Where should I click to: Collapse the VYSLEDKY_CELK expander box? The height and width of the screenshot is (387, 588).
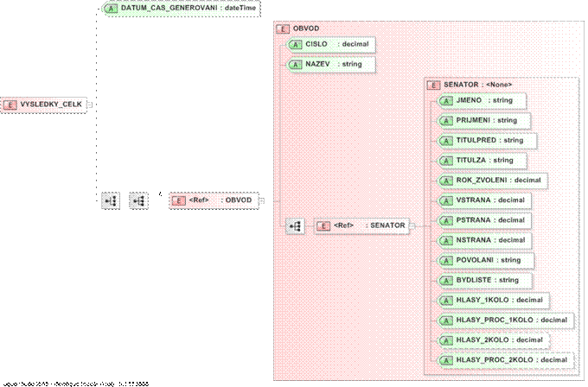tap(89, 105)
